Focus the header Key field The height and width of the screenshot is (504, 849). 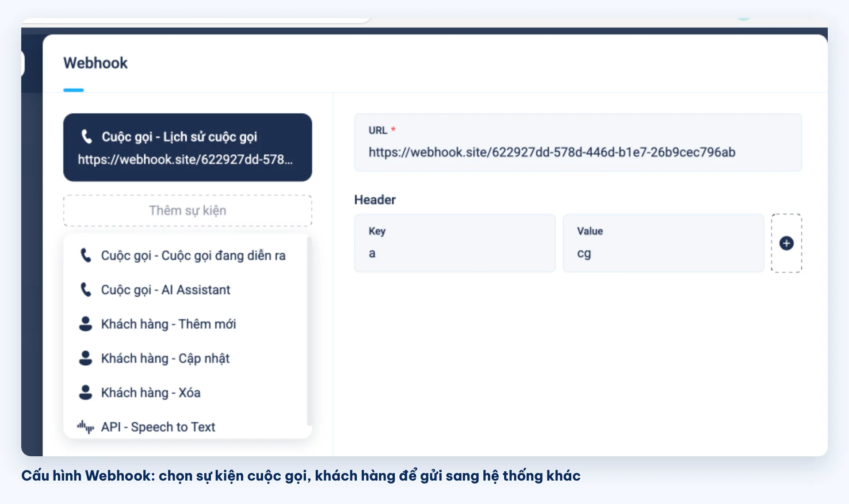[455, 243]
